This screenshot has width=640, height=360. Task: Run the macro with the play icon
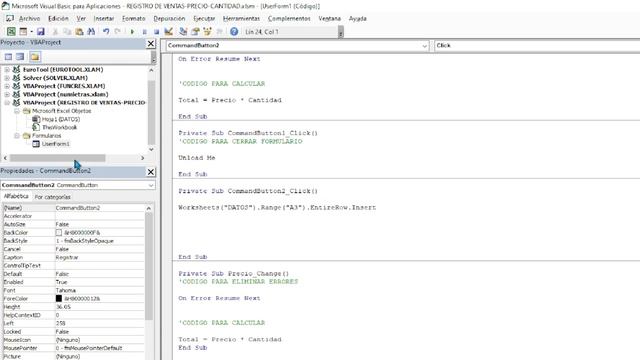tap(132, 31)
